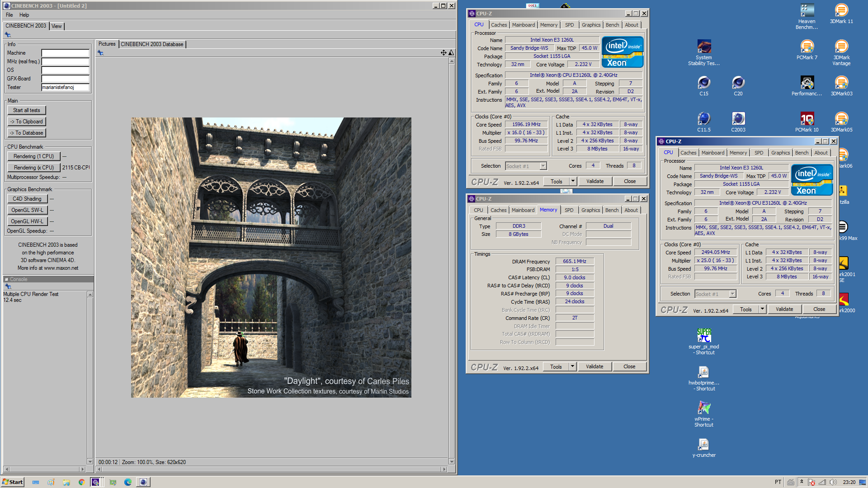Open the Caches tab in the top CPU-Z window
This screenshot has width=868, height=488.
499,25
